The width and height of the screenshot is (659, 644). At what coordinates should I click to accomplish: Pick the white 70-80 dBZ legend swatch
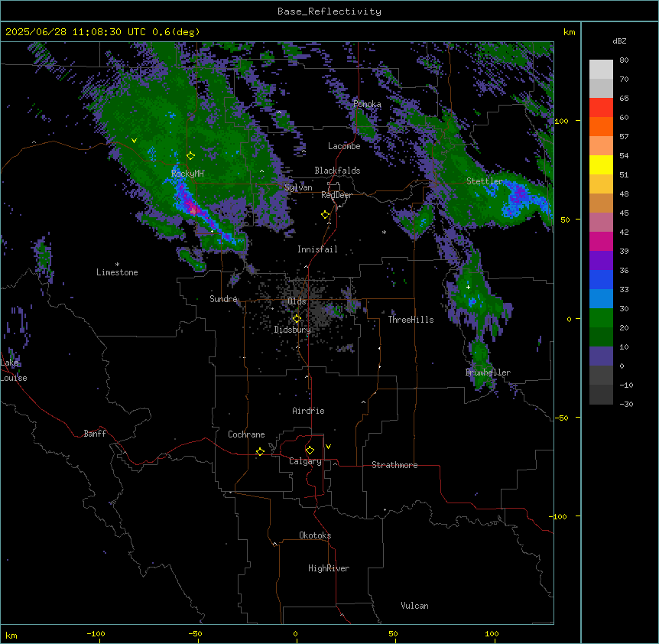(x=601, y=70)
